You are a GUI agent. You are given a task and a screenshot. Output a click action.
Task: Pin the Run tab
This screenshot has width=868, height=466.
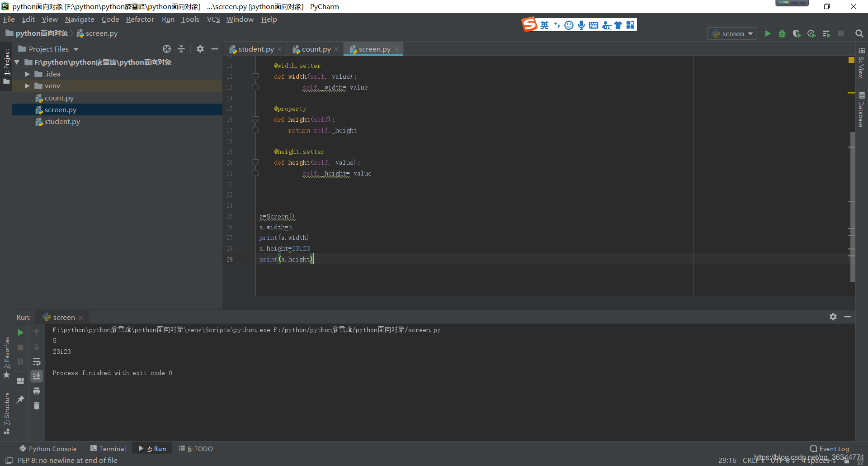(x=20, y=399)
